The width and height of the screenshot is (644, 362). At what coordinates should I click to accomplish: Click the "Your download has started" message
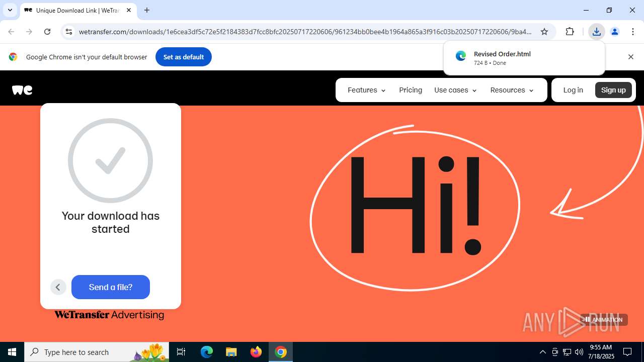coord(111,222)
